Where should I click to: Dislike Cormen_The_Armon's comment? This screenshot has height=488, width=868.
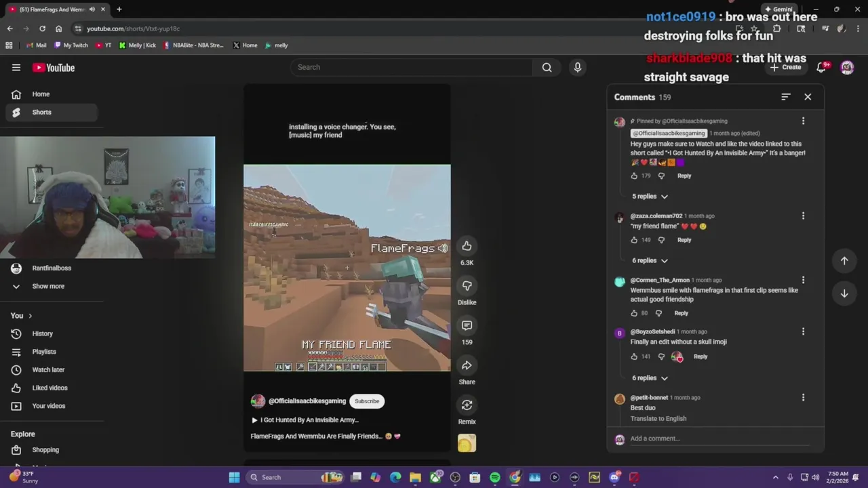click(x=658, y=313)
